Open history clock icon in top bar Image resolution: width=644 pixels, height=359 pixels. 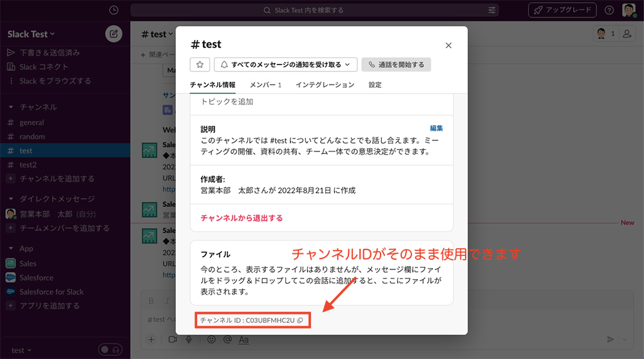[x=114, y=10]
